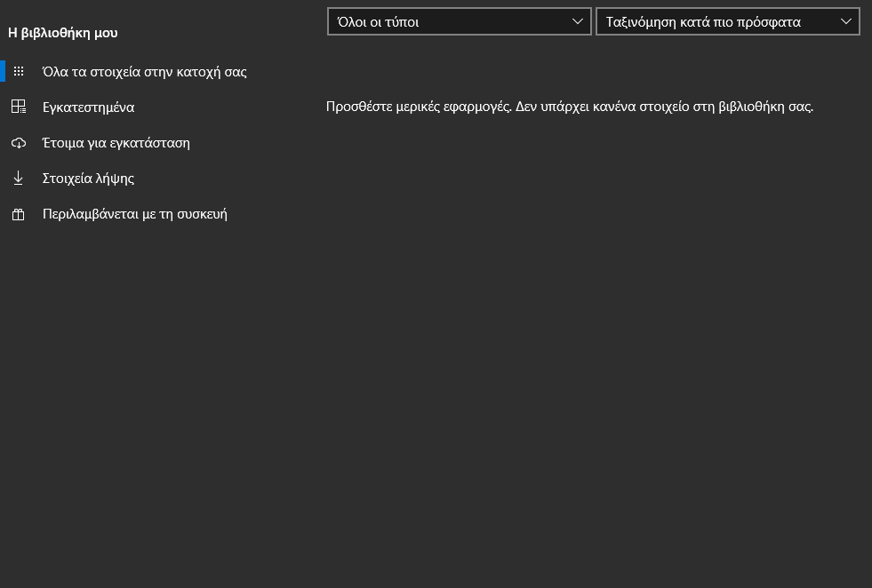Click the Εγκατεστημένα installed apps icon
This screenshot has width=872, height=588.
(x=19, y=107)
